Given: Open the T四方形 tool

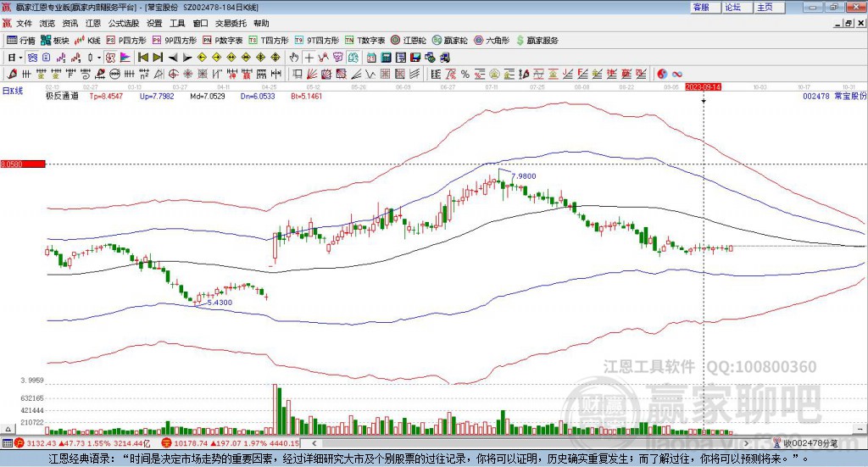Looking at the screenshot, I should click(269, 41).
